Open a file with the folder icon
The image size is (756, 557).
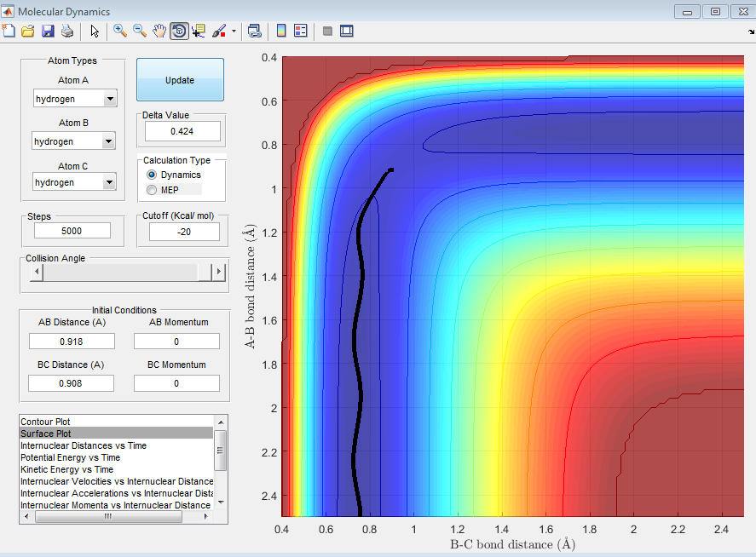[28, 31]
